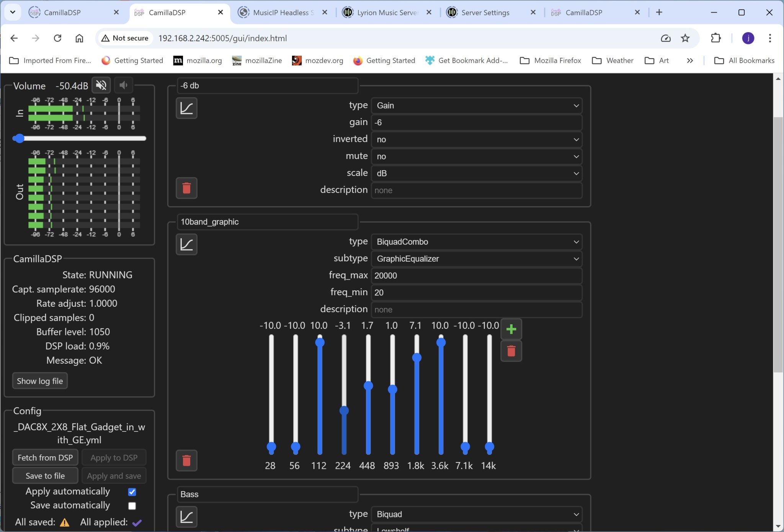The height and width of the screenshot is (532, 784).
Task: Click the browser address bar URL
Action: click(222, 38)
